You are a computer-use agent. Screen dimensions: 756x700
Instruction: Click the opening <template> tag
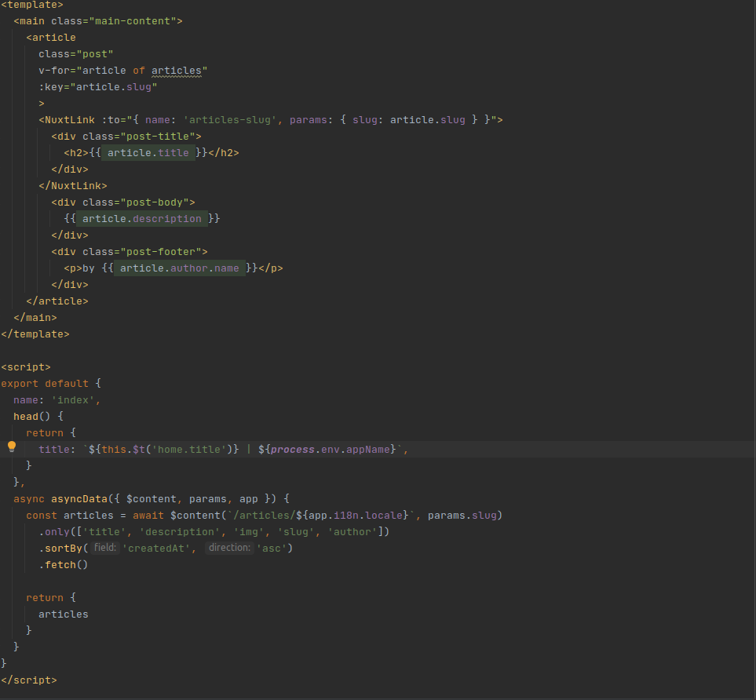[x=32, y=5]
